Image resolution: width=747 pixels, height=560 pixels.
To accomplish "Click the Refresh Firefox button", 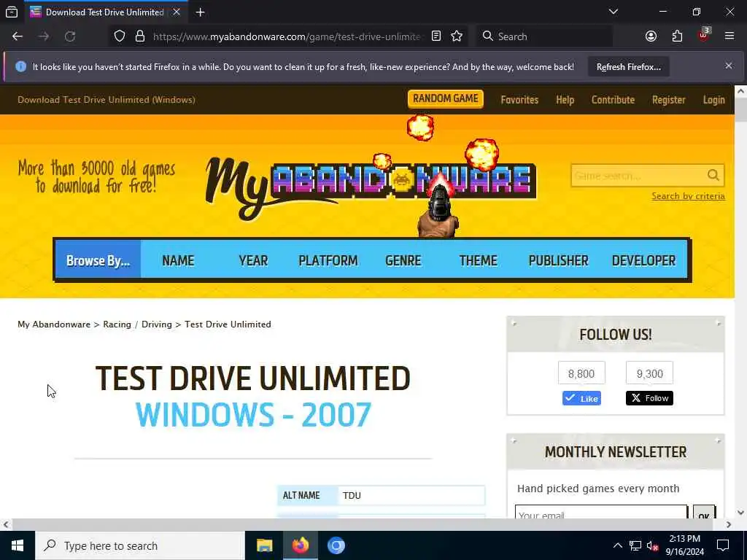I will pos(628,66).
